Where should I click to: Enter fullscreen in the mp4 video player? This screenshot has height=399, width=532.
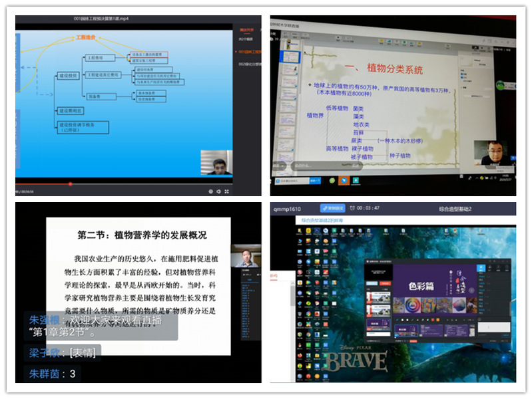pyautogui.click(x=226, y=192)
